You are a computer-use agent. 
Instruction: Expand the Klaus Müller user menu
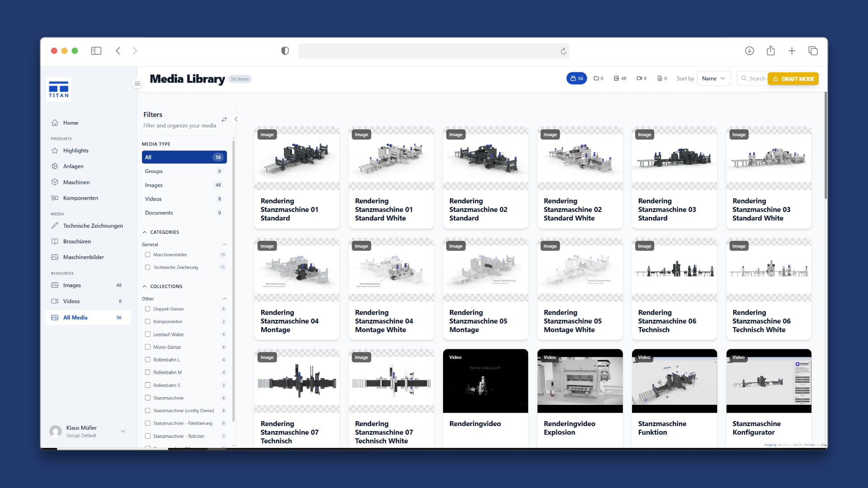pos(123,432)
